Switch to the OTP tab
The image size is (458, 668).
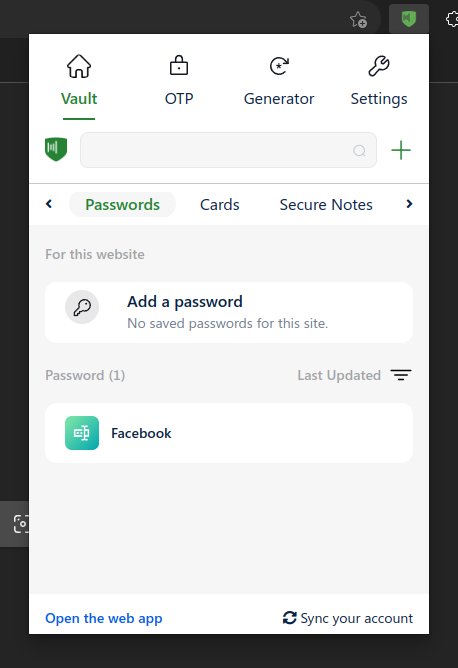pos(179,81)
